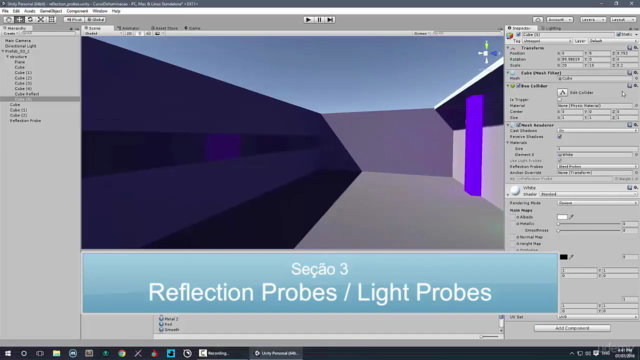This screenshot has height=360, width=640.
Task: Open the Create dropdown in Hierarchy
Action: click(x=10, y=33)
